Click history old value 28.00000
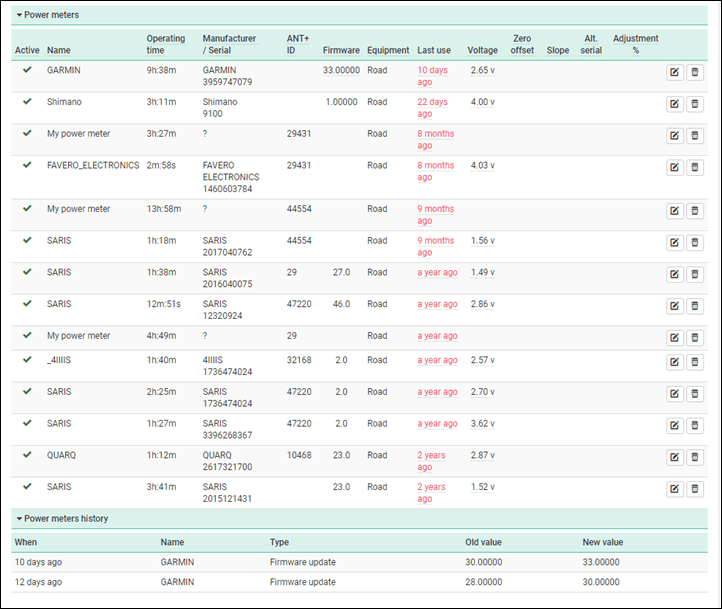 click(x=483, y=582)
